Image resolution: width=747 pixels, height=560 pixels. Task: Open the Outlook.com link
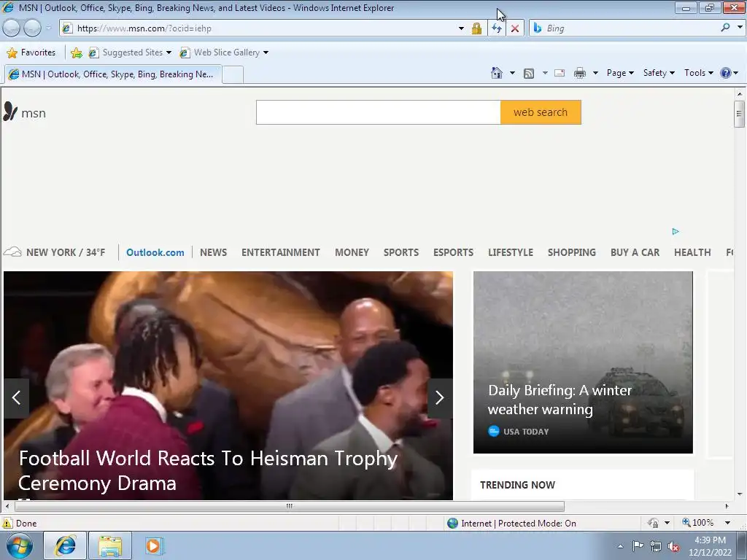coord(155,252)
